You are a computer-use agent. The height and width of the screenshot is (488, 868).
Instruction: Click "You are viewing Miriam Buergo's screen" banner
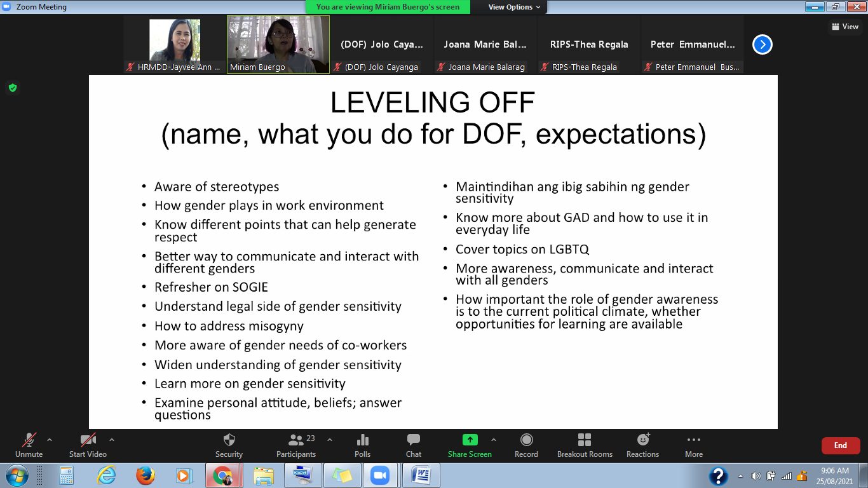click(x=388, y=7)
